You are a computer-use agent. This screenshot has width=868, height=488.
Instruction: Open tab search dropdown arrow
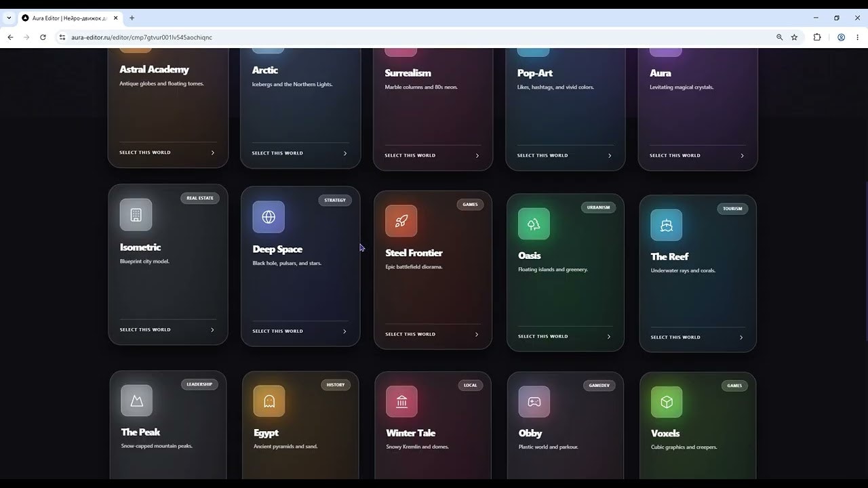coord(9,18)
